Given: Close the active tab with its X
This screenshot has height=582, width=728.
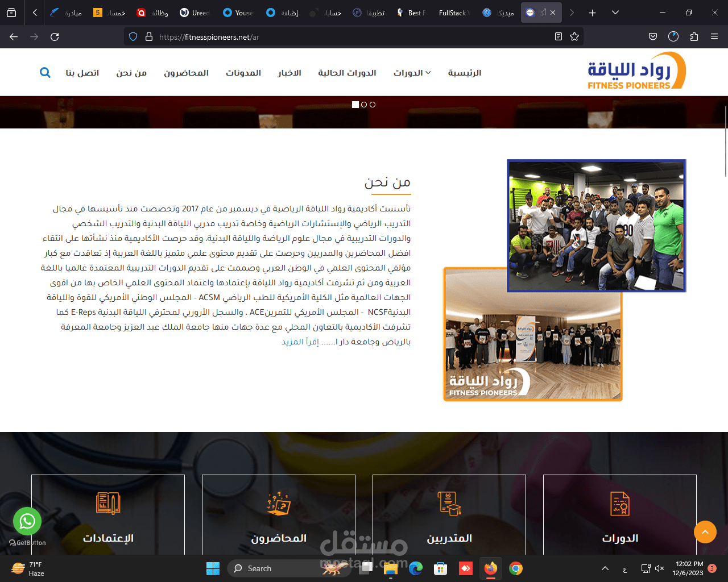Looking at the screenshot, I should [553, 13].
